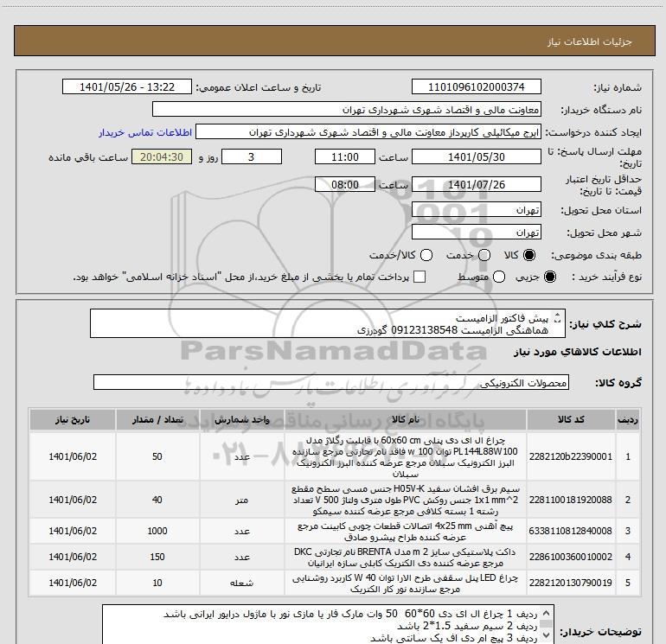The height and width of the screenshot is (644, 666).
Task: Click the remaining days field showing 3
Action: [x=252, y=156]
